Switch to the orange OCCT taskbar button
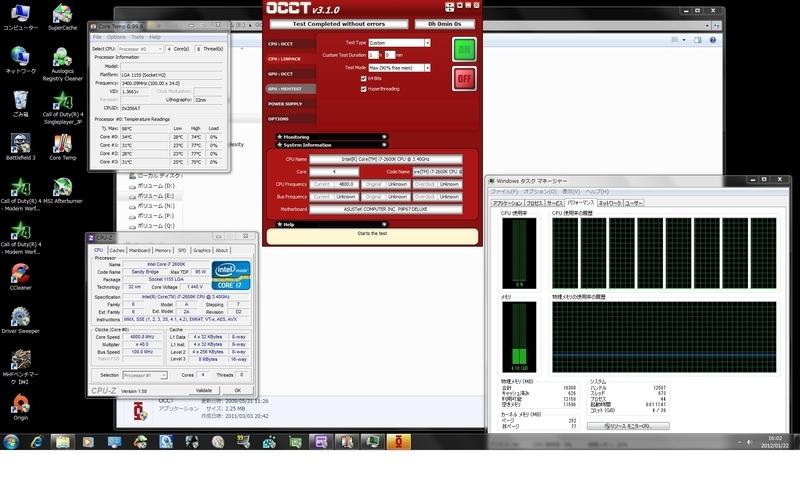 [398, 441]
